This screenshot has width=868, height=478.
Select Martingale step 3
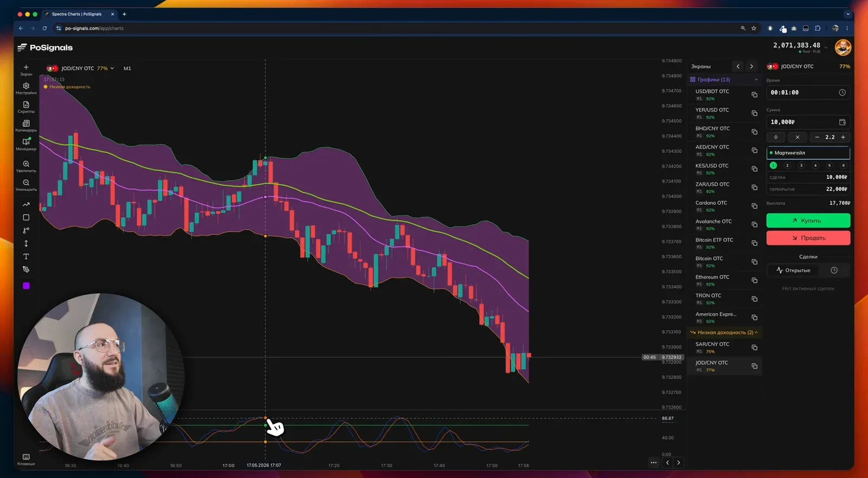(801, 165)
